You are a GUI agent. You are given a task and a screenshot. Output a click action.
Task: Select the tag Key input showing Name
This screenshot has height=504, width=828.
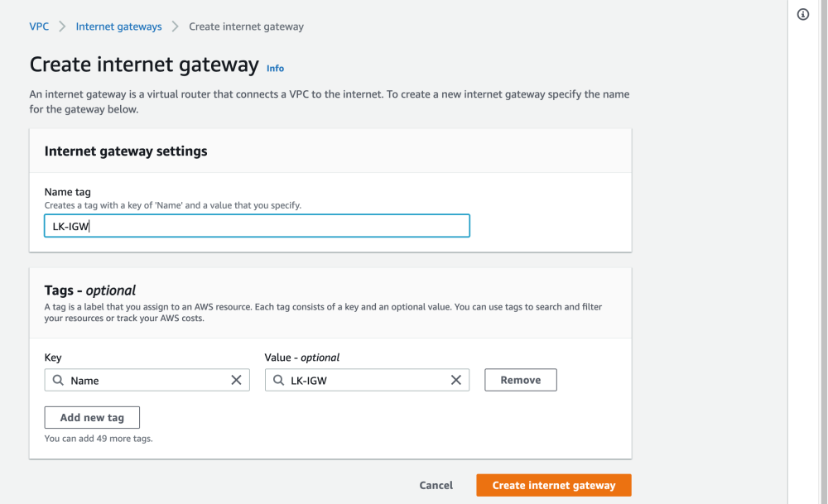point(141,380)
